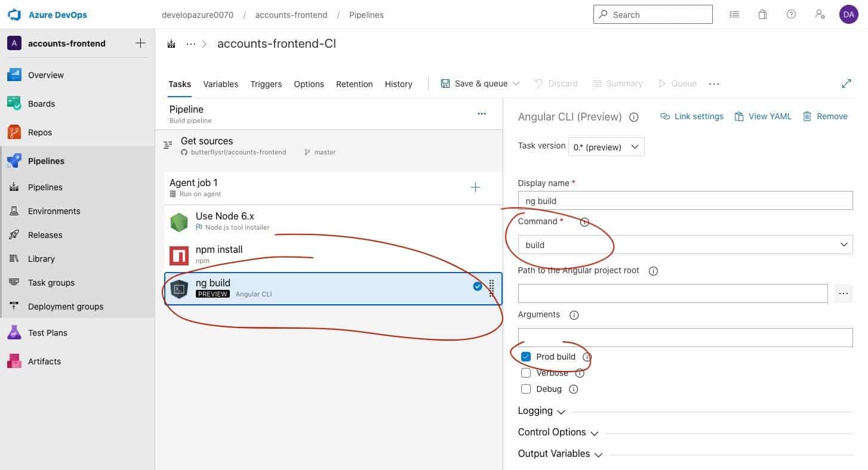Open the breadcrumb ellipsis before accounts-frontend-CI

pyautogui.click(x=191, y=44)
